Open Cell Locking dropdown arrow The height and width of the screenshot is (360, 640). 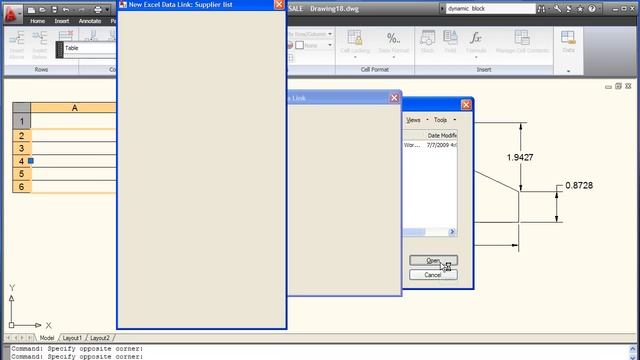(355, 57)
